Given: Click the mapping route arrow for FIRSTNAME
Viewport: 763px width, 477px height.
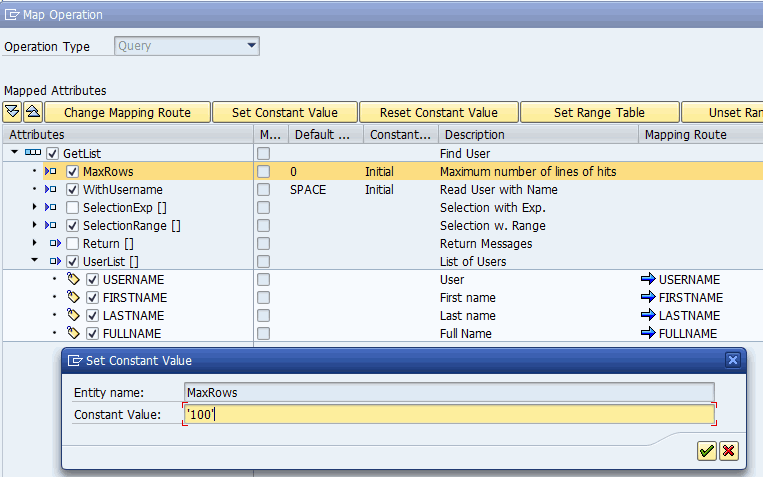Looking at the screenshot, I should pos(648,297).
